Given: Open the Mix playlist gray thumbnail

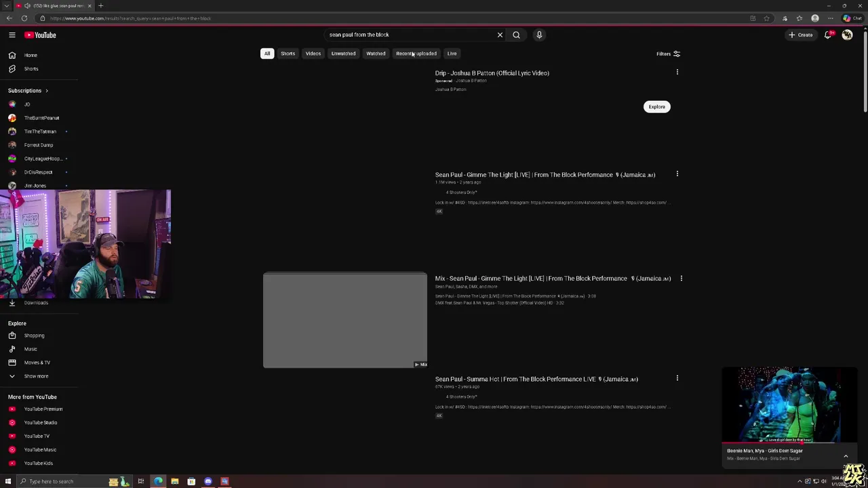Looking at the screenshot, I should [x=345, y=320].
